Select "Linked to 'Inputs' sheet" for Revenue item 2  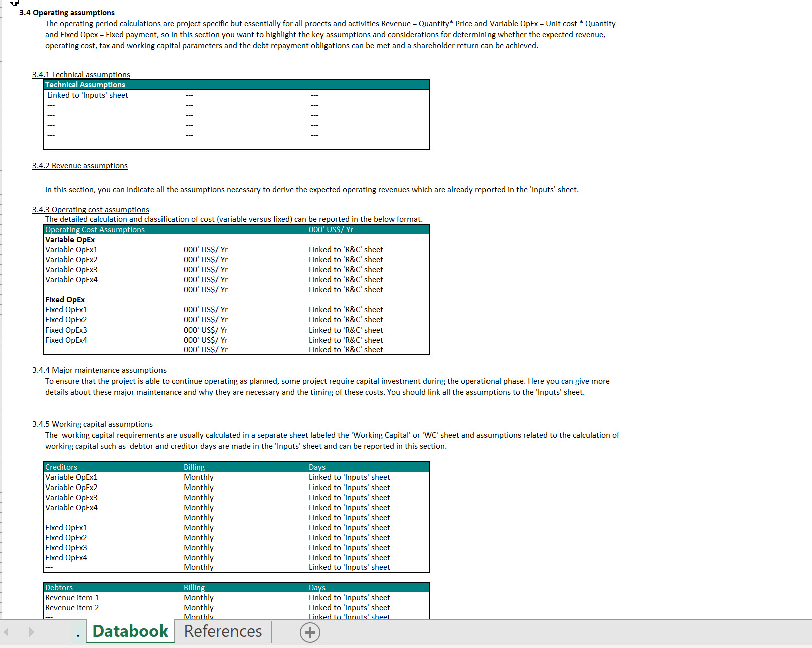coord(350,608)
